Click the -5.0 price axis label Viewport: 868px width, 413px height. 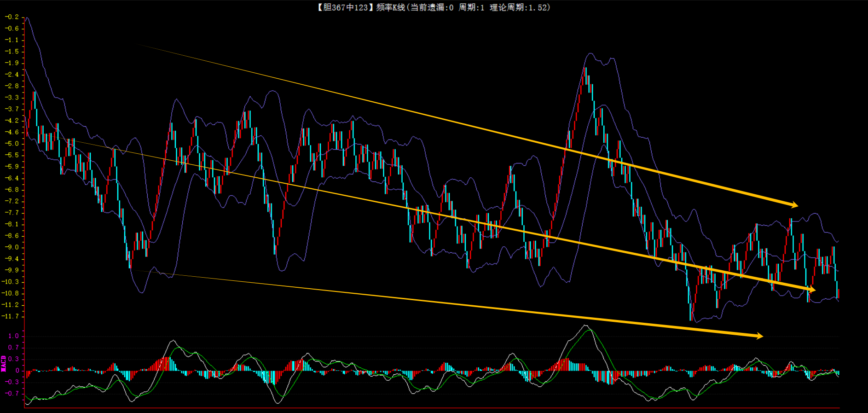pyautogui.click(x=12, y=144)
